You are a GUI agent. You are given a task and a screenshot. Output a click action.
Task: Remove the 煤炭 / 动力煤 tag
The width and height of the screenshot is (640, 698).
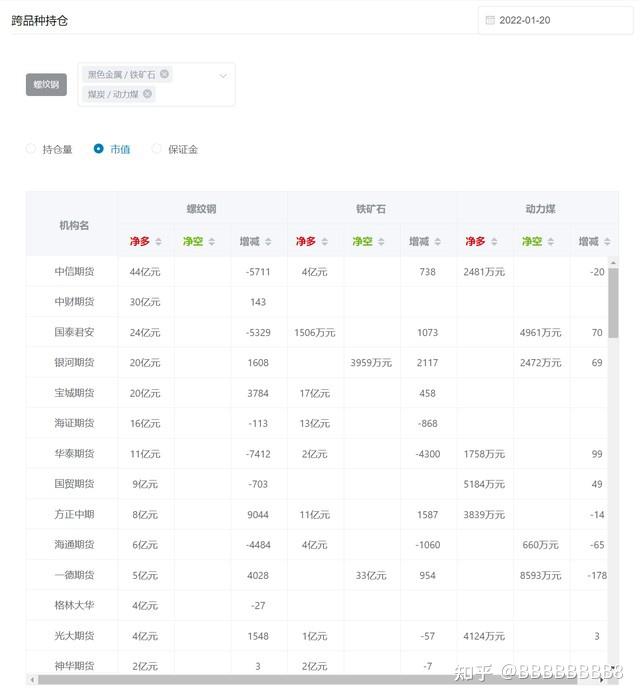tap(147, 94)
